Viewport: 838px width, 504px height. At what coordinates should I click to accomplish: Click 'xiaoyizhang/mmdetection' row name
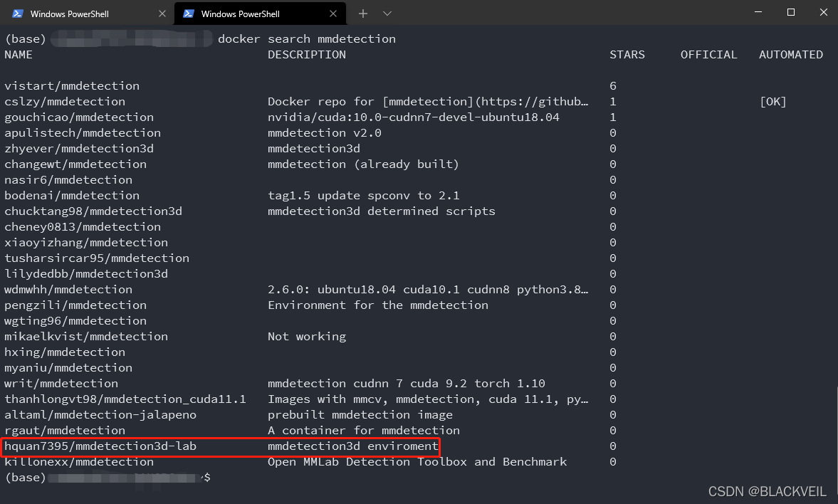point(86,242)
